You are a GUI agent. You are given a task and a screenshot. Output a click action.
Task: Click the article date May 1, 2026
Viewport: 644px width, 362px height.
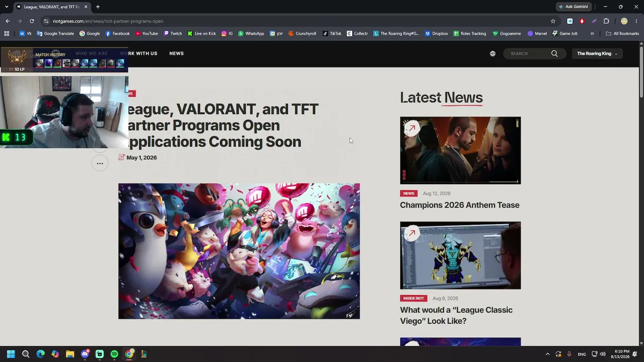pyautogui.click(x=141, y=157)
